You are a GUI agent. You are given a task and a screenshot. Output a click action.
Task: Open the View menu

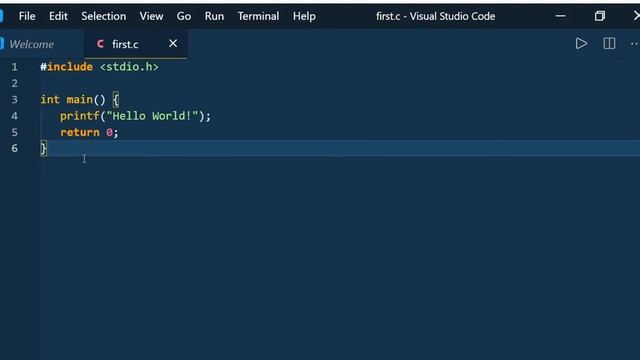tap(151, 16)
